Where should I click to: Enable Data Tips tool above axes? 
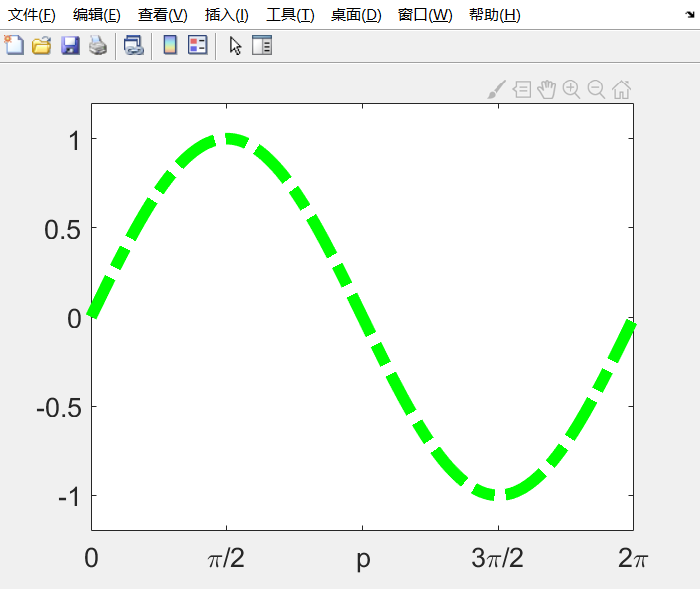pos(521,90)
